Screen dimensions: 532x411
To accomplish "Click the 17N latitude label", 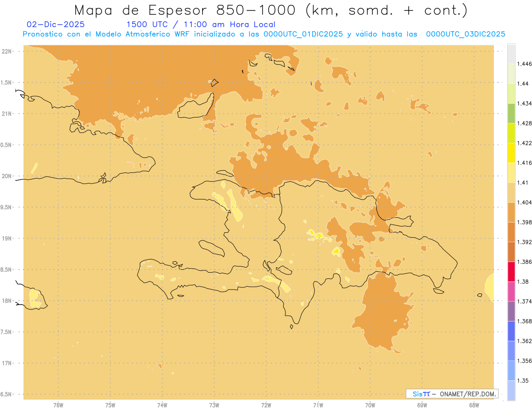I will (7, 363).
